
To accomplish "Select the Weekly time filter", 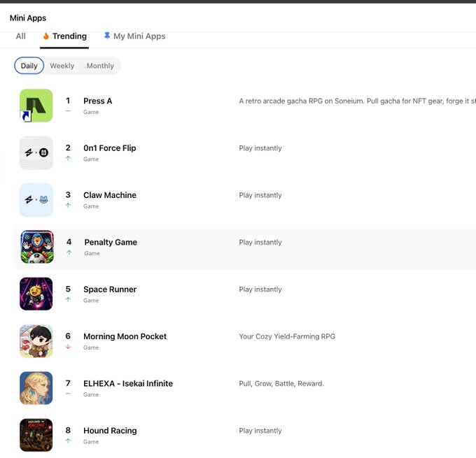I will pyautogui.click(x=62, y=66).
